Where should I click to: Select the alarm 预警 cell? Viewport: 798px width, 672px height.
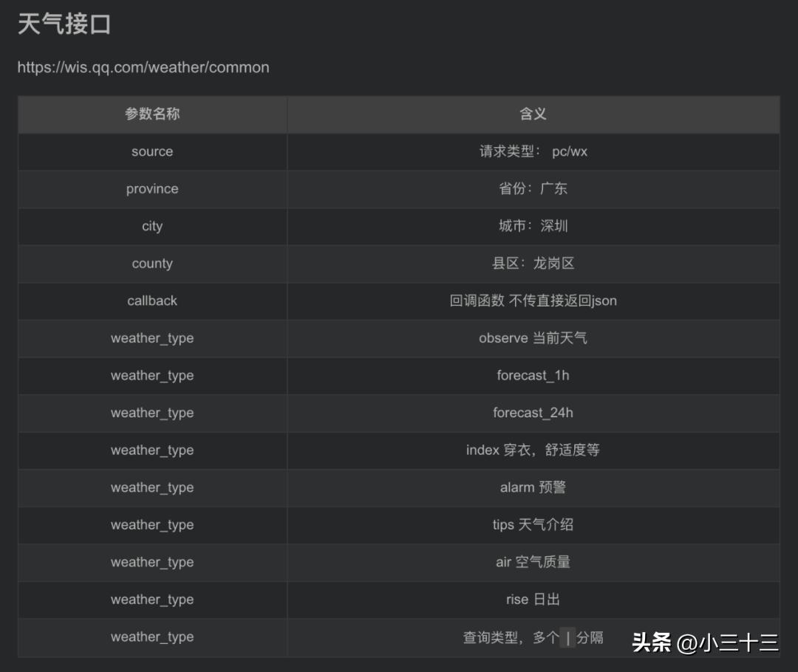(532, 487)
